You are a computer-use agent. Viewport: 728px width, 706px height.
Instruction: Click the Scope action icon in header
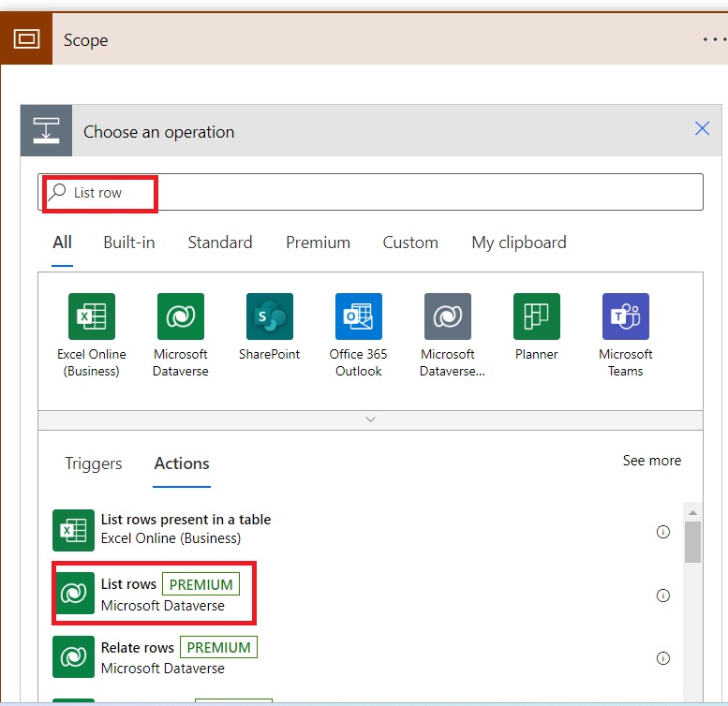coord(26,39)
